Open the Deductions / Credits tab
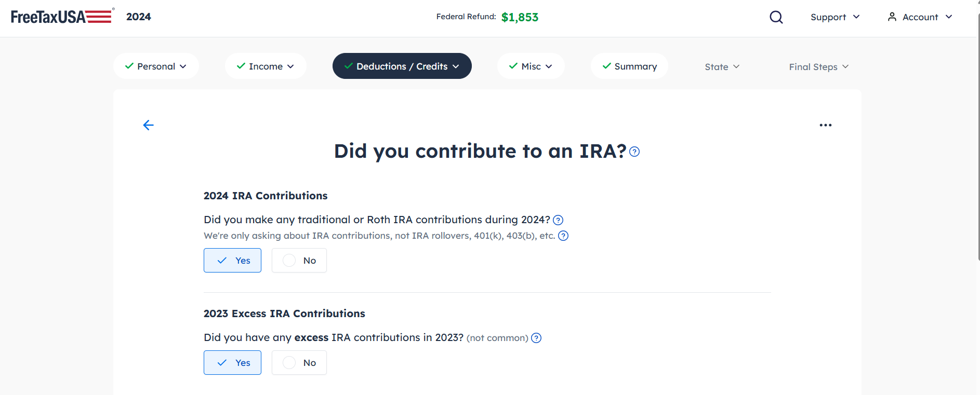Screen dimensions: 980x395 coord(402,66)
